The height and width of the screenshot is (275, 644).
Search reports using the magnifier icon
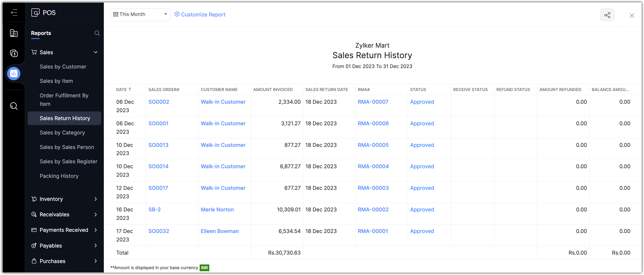coord(97,33)
